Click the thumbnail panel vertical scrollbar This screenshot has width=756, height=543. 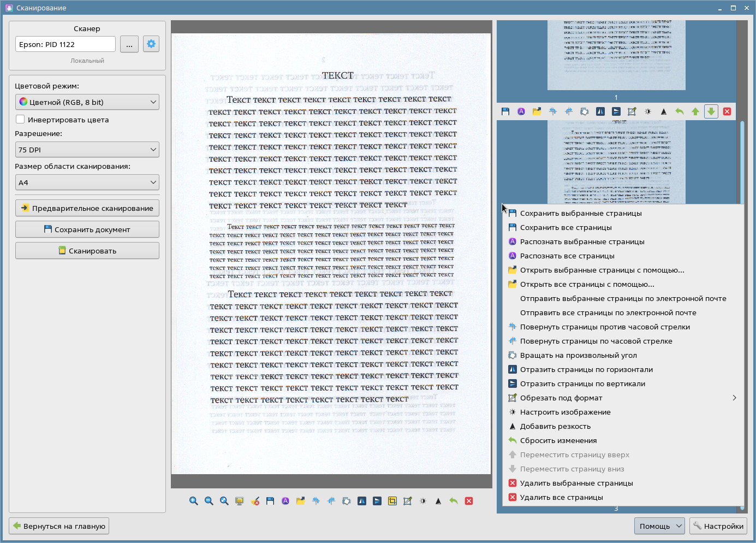[742, 164]
